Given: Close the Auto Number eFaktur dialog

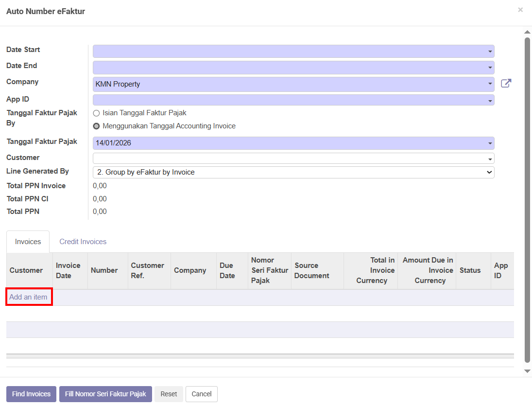Looking at the screenshot, I should [520, 10].
